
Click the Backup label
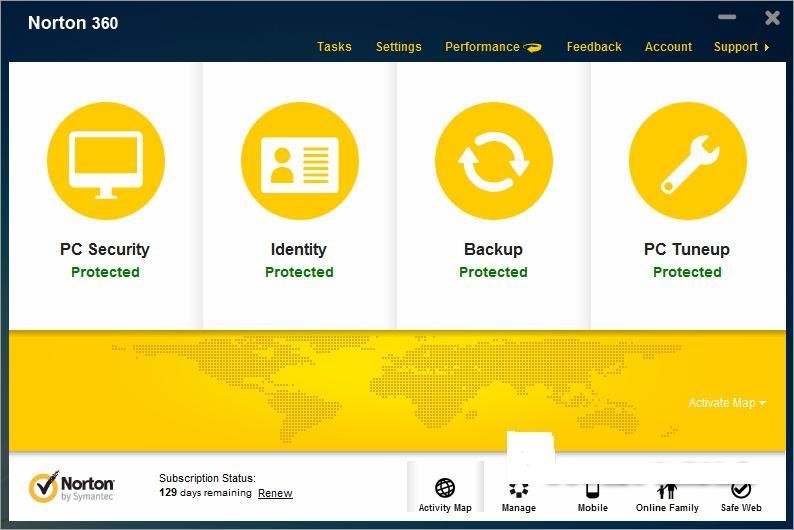click(x=493, y=249)
